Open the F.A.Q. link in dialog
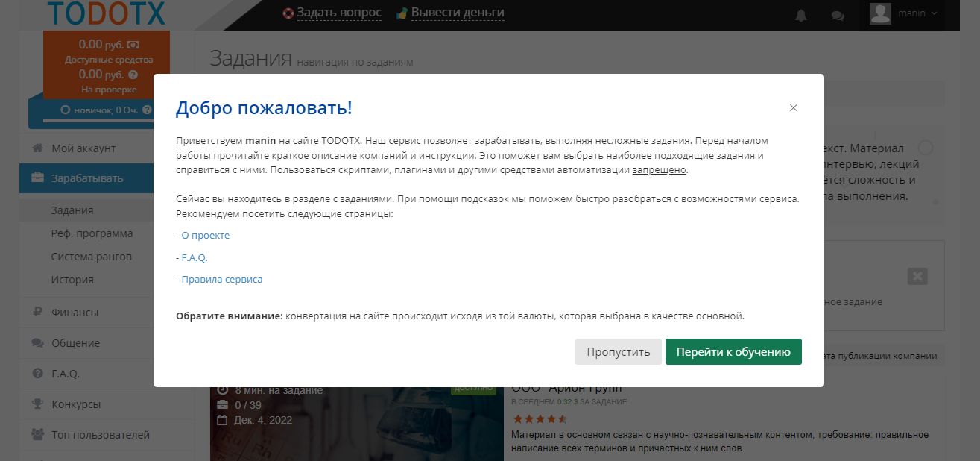 click(x=195, y=257)
